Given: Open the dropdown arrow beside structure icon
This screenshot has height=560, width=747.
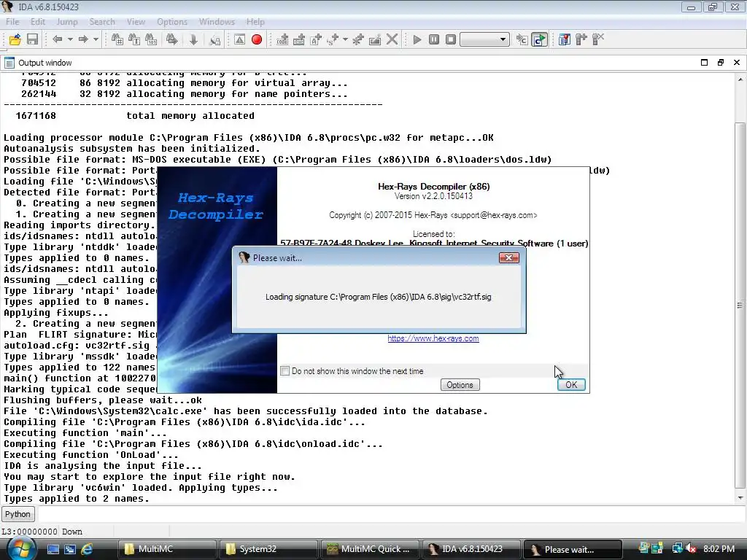Looking at the screenshot, I should pyautogui.click(x=345, y=39).
